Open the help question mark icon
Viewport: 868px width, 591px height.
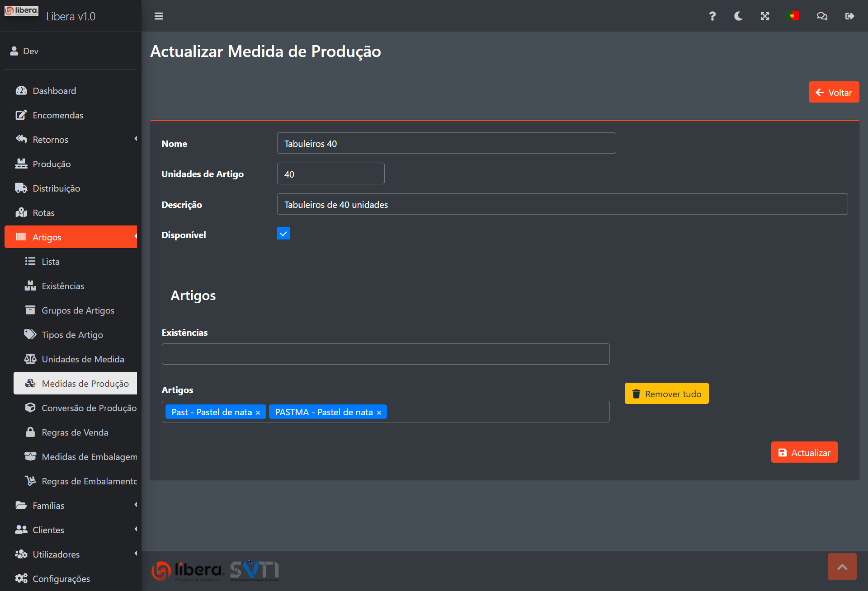coord(712,16)
